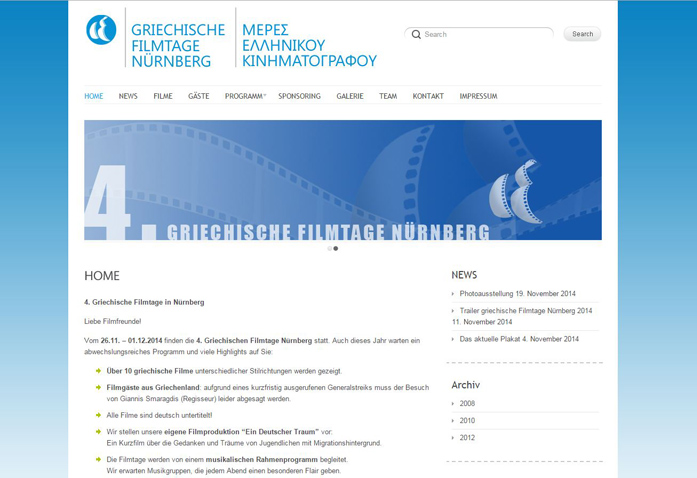697x478 pixels.
Task: Open the HOME menu item
Action: (x=94, y=96)
